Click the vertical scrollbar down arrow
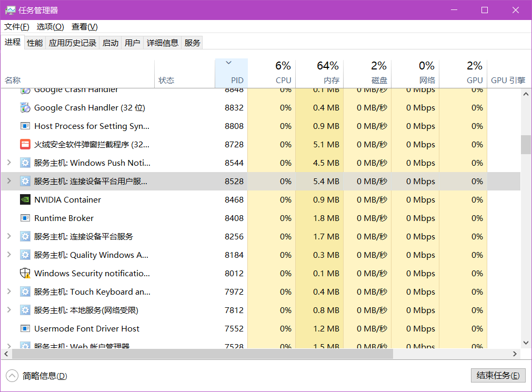The image size is (532, 392). click(x=526, y=343)
